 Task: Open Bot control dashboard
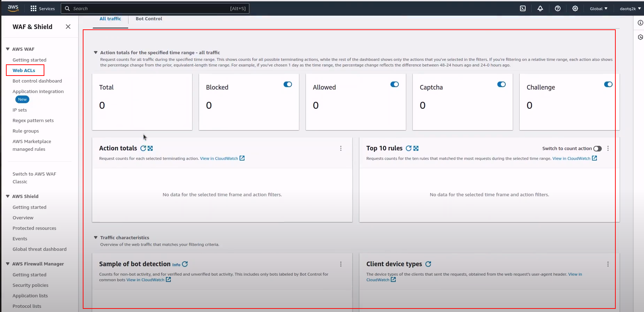pos(37,81)
